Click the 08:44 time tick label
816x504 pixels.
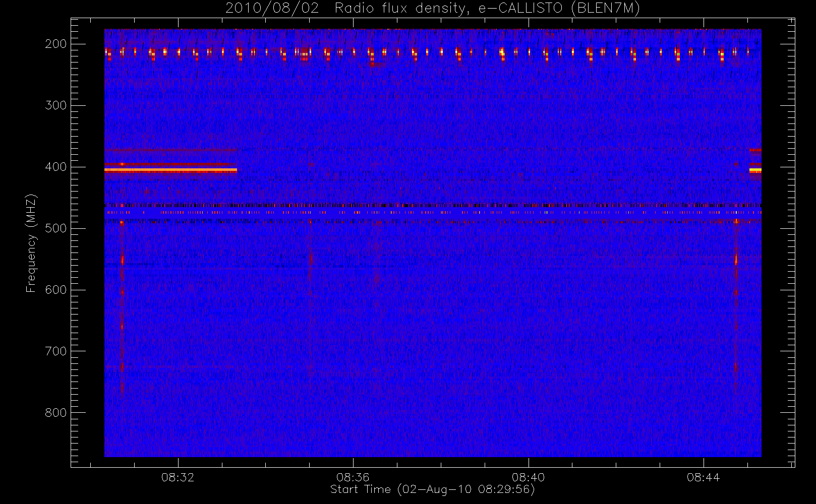[703, 477]
